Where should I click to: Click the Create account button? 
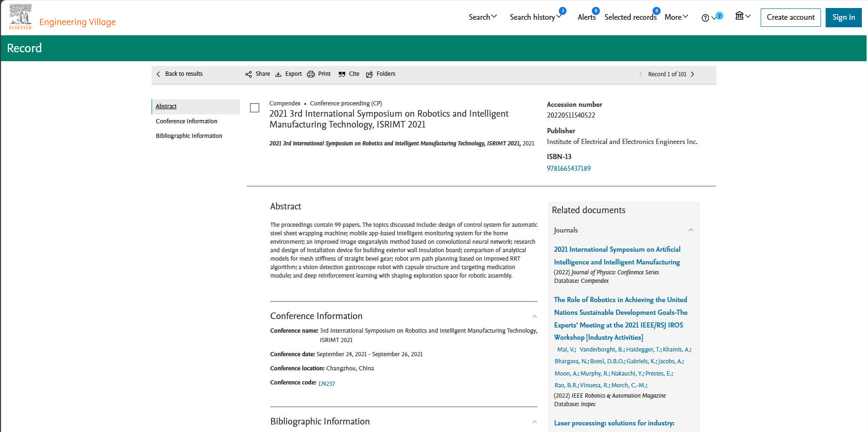tap(791, 17)
